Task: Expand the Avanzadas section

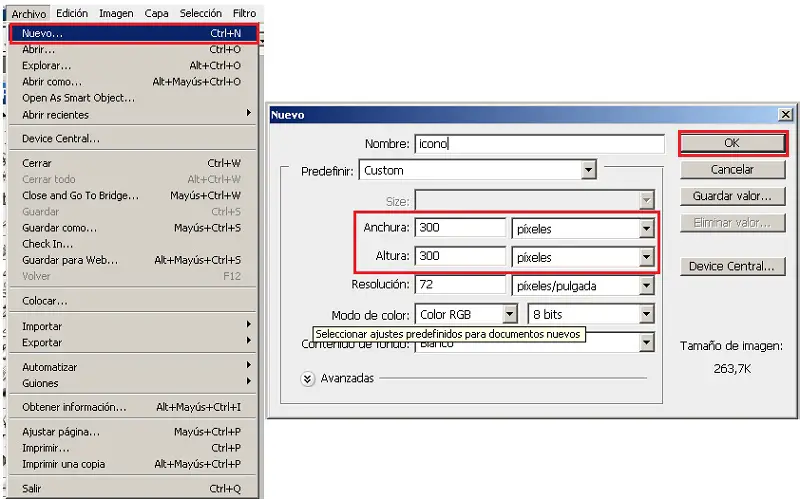Action: 308,379
